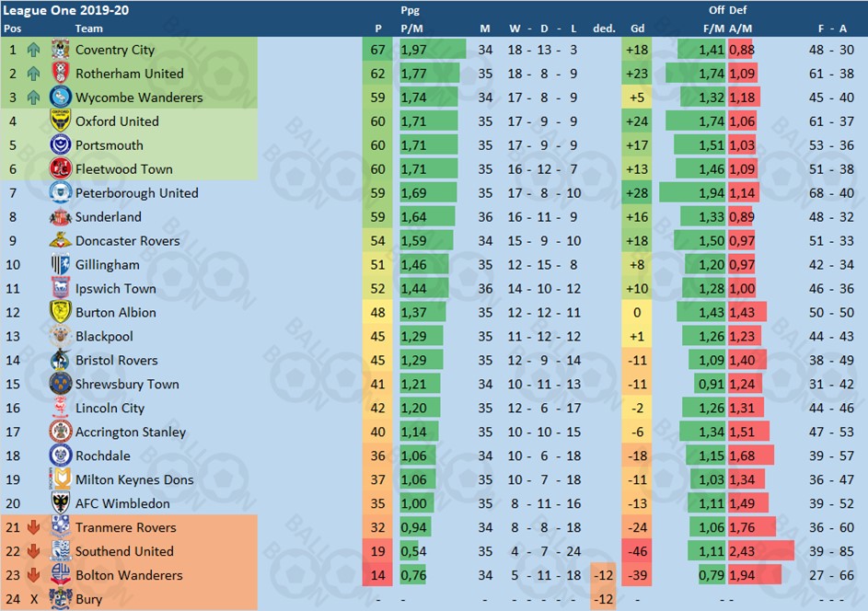The height and width of the screenshot is (611, 868).
Task: Click Bolton Wanderers' -12 deduction cell
Action: (604, 575)
